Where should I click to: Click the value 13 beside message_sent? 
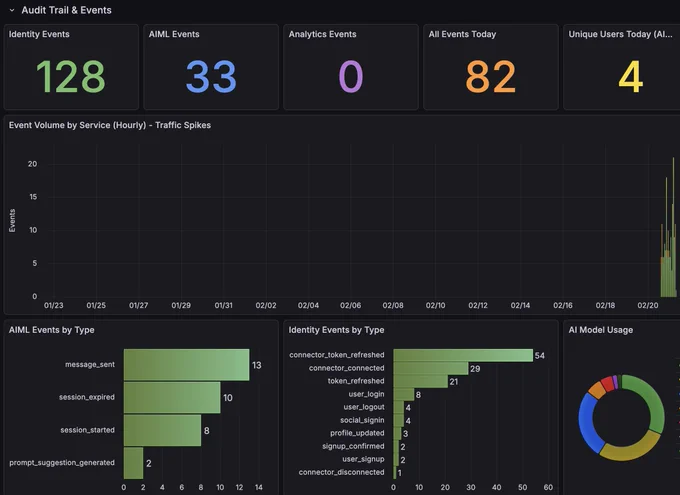point(257,365)
